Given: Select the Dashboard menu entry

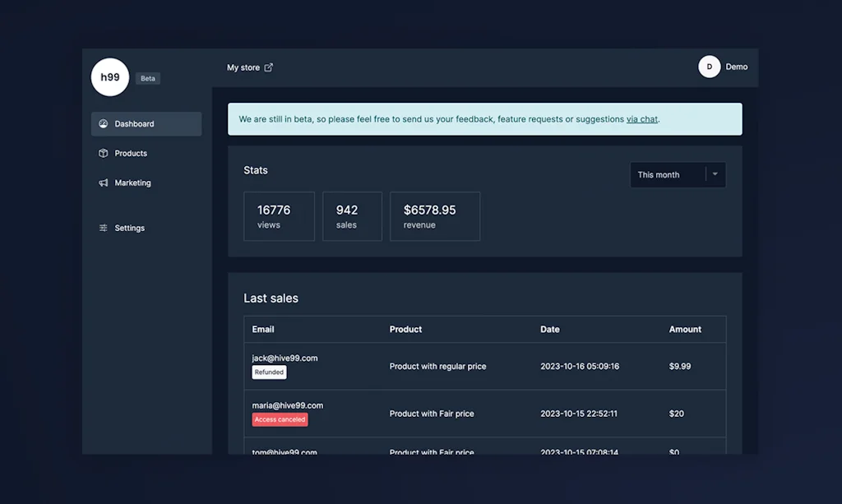Looking at the screenshot, I should pyautogui.click(x=134, y=123).
